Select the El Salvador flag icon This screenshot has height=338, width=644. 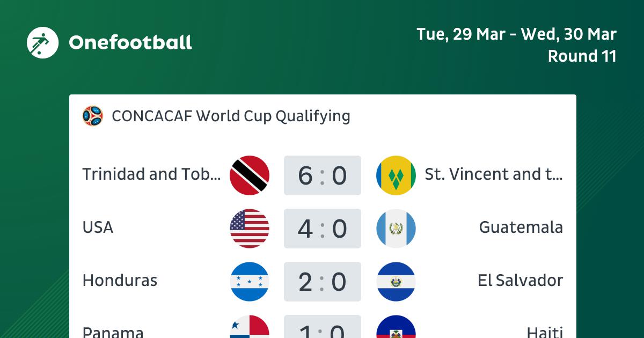[396, 281]
